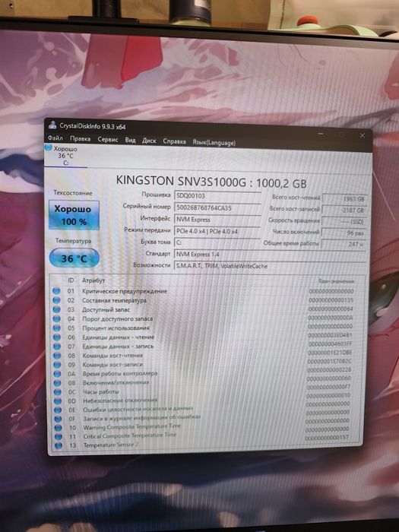Image resolution: width=399 pixels, height=532 pixels.
Task: Click status icon of Единицы данных - чтение row
Action: pos(57,337)
